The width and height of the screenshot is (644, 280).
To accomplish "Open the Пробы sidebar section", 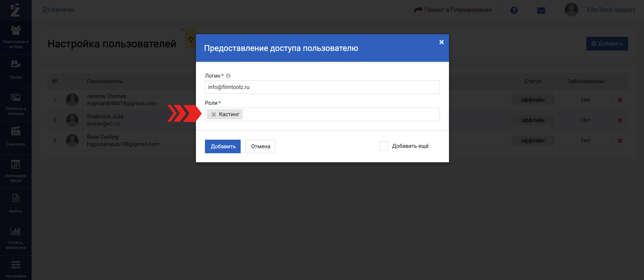I will coord(16,71).
